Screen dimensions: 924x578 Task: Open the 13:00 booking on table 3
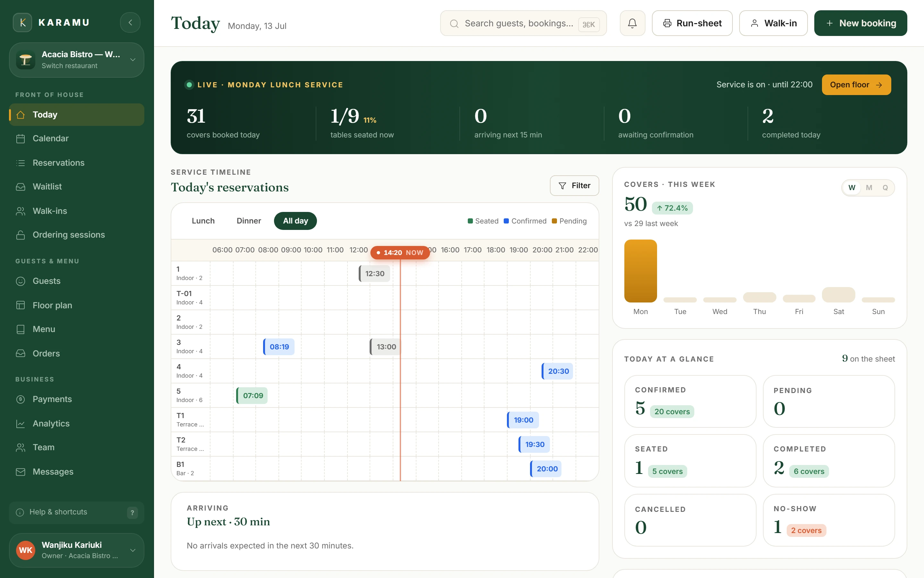385,347
